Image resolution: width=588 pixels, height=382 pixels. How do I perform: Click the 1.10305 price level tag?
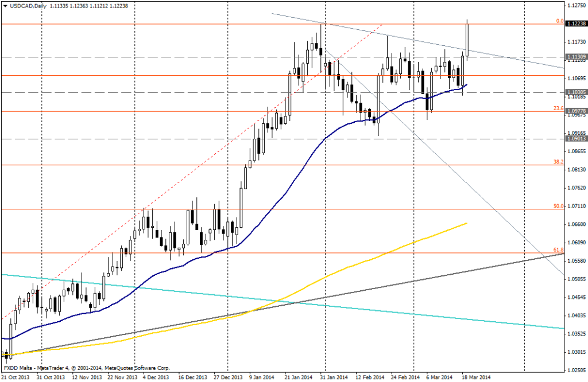click(576, 92)
